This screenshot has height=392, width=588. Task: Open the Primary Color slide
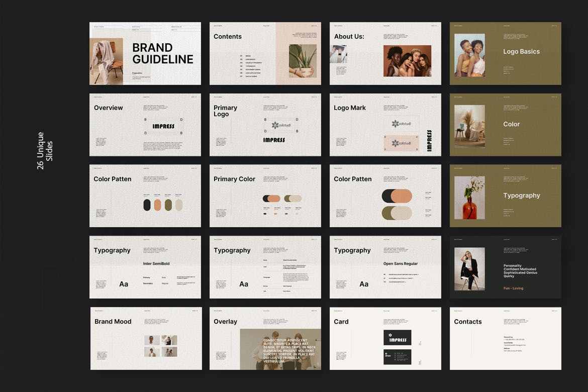(265, 196)
